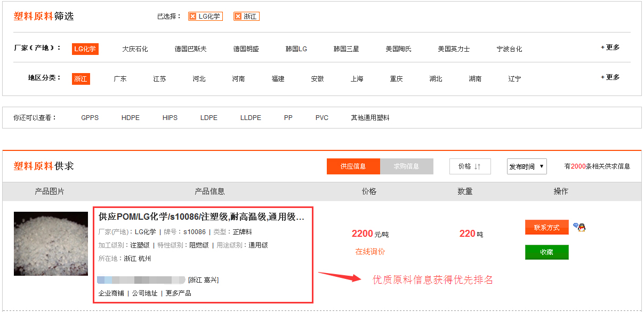This screenshot has height=312, width=644.
Task: Expand more regions with + 更多
Action: pyautogui.click(x=610, y=77)
